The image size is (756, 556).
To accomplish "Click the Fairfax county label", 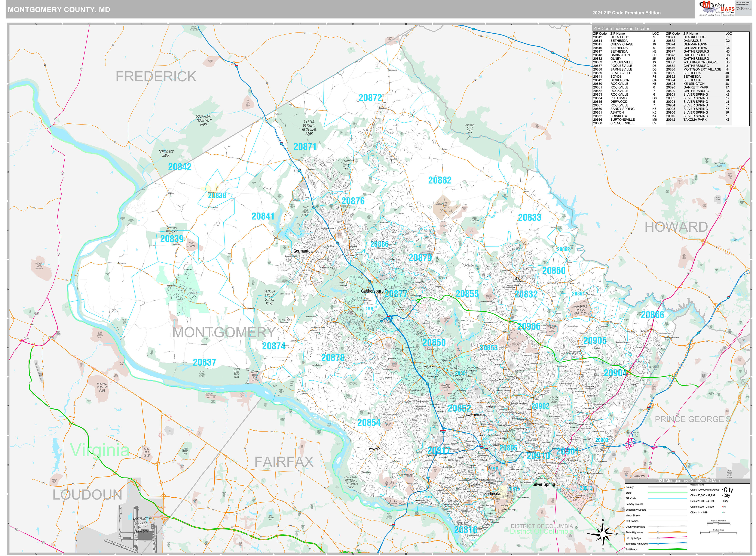I will (x=284, y=462).
